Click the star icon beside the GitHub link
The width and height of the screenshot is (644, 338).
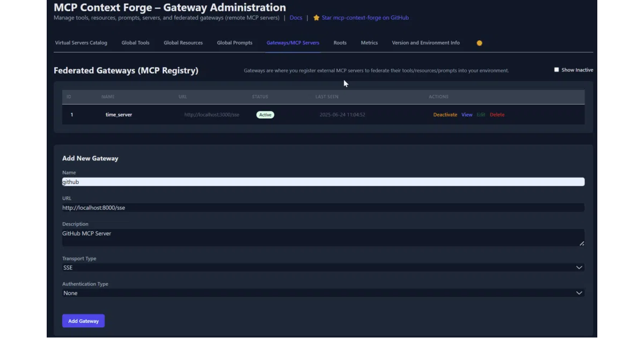[317, 18]
